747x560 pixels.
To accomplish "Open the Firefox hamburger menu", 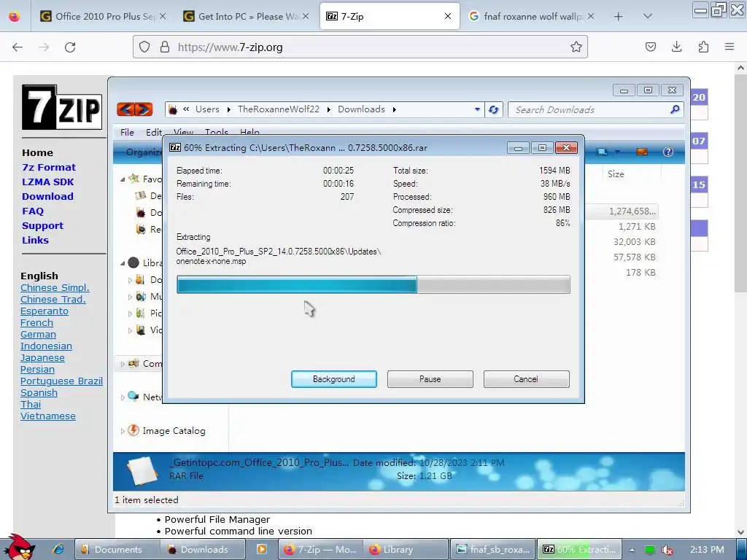I will point(729,47).
